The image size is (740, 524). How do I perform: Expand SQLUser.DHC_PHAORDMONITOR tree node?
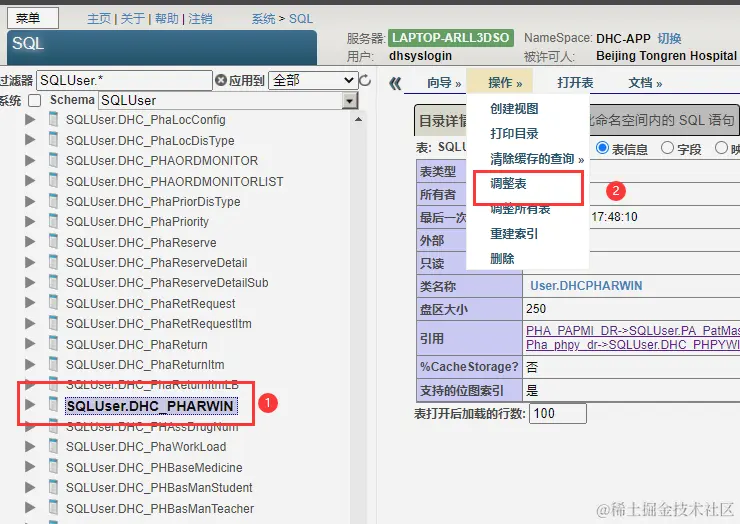tap(30, 161)
